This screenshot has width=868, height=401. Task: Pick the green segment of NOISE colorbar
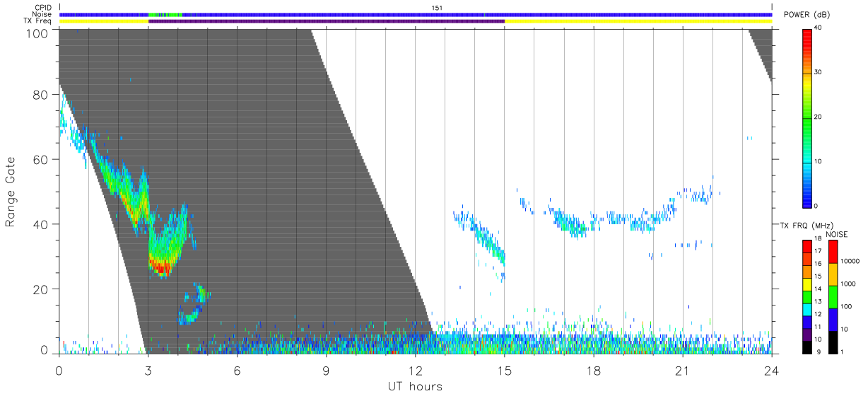coord(833,296)
